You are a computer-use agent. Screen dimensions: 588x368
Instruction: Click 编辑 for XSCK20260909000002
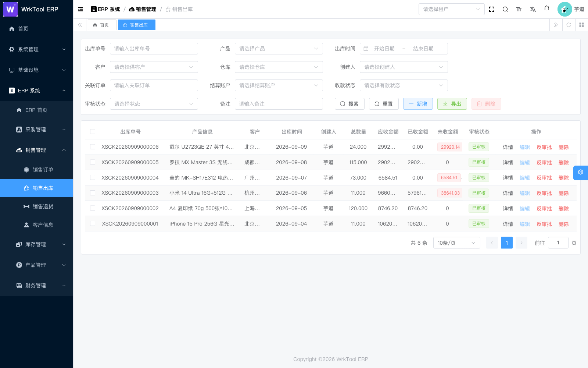pyautogui.click(x=525, y=209)
